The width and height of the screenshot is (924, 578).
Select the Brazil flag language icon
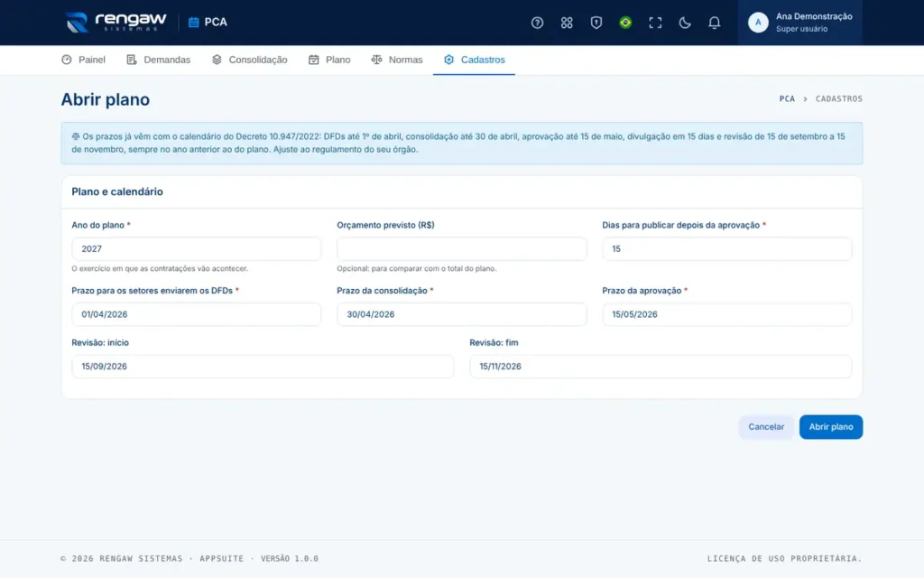pos(625,23)
